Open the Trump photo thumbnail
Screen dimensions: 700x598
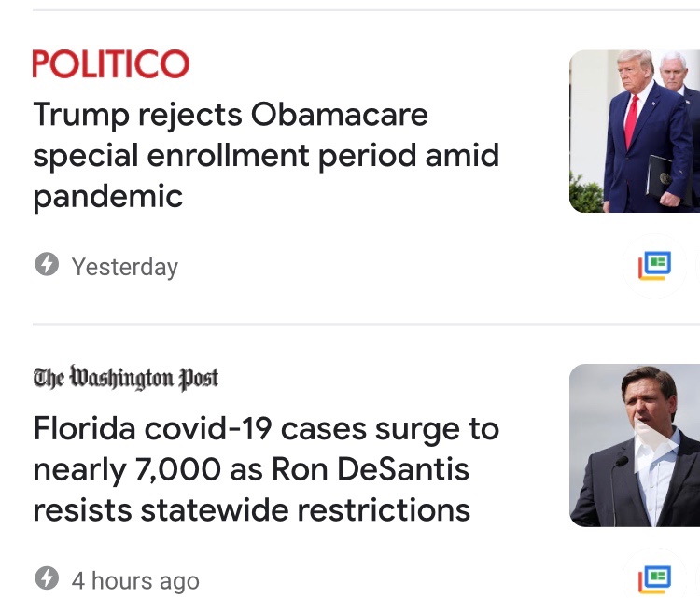coord(635,131)
